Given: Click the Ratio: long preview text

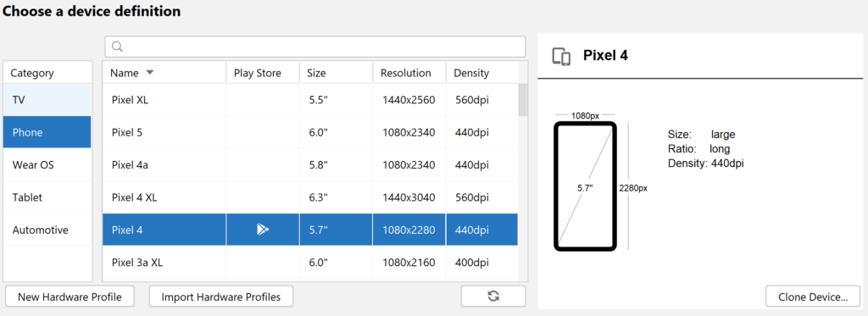Looking at the screenshot, I should 699,149.
